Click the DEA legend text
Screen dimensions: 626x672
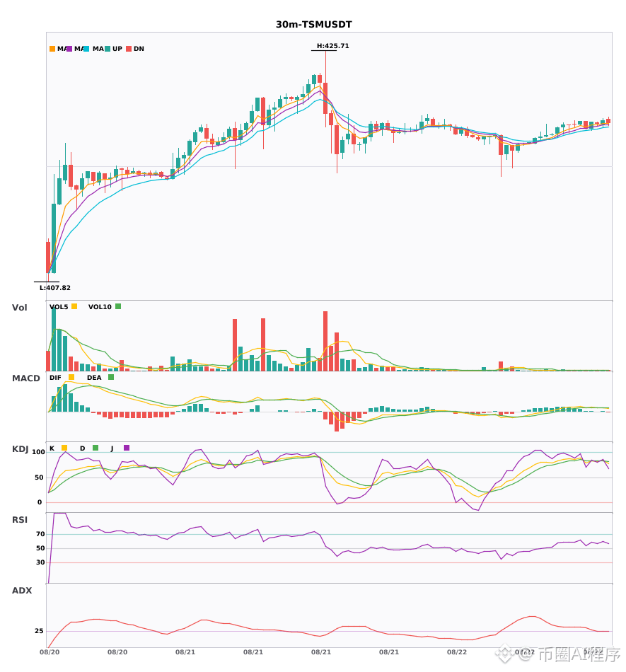[94, 378]
